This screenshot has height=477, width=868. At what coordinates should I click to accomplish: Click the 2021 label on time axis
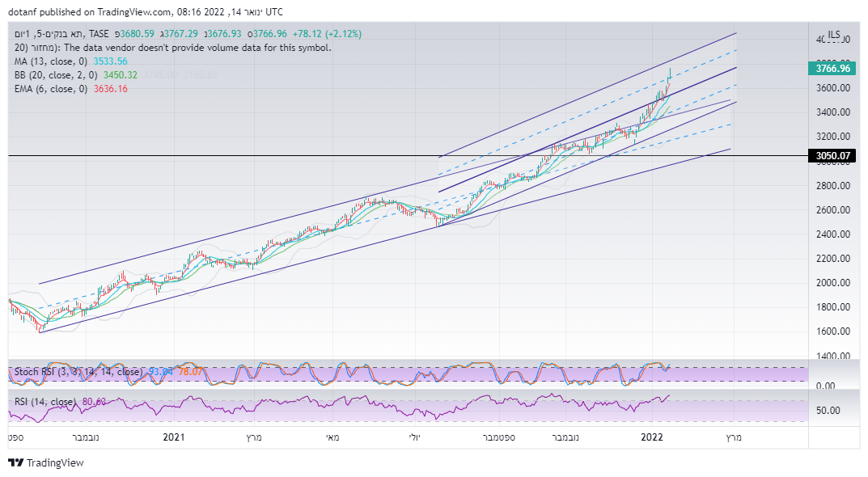(x=174, y=437)
